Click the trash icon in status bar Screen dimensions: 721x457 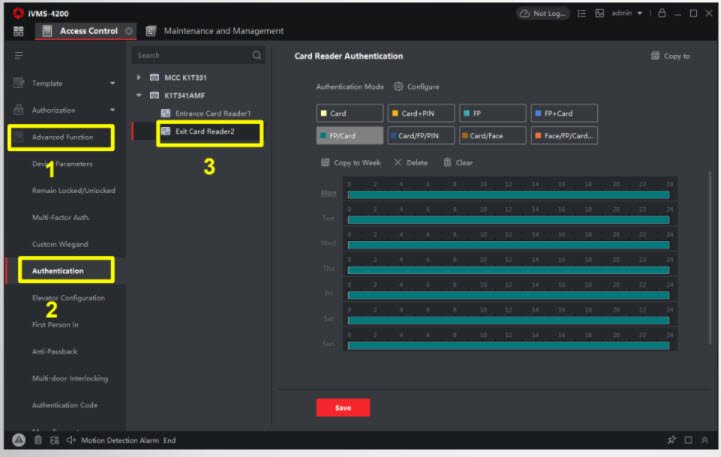37,440
